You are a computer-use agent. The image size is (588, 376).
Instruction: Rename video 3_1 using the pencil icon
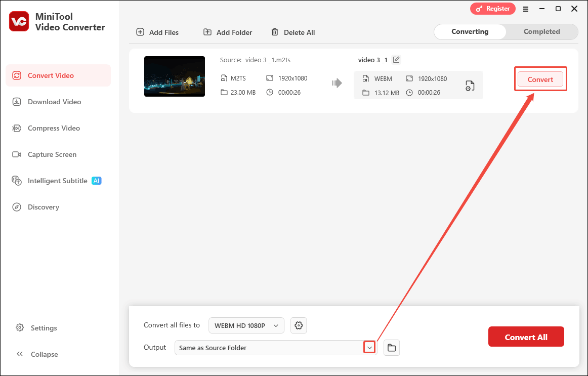click(396, 59)
